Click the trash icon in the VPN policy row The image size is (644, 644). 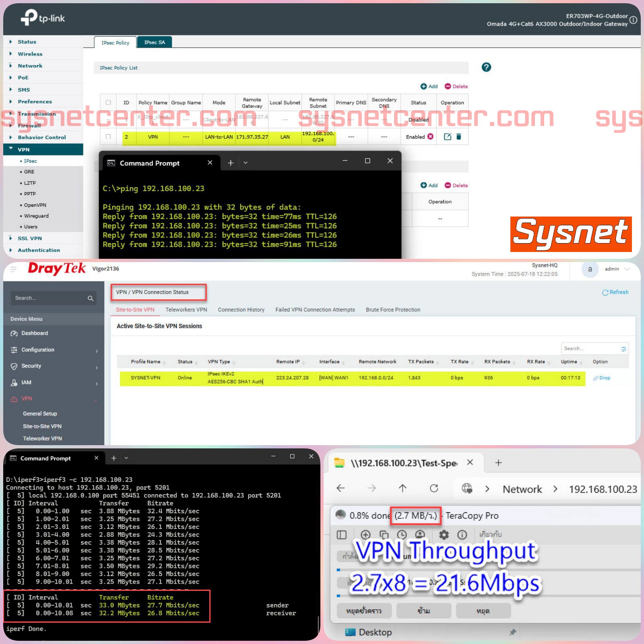point(458,137)
